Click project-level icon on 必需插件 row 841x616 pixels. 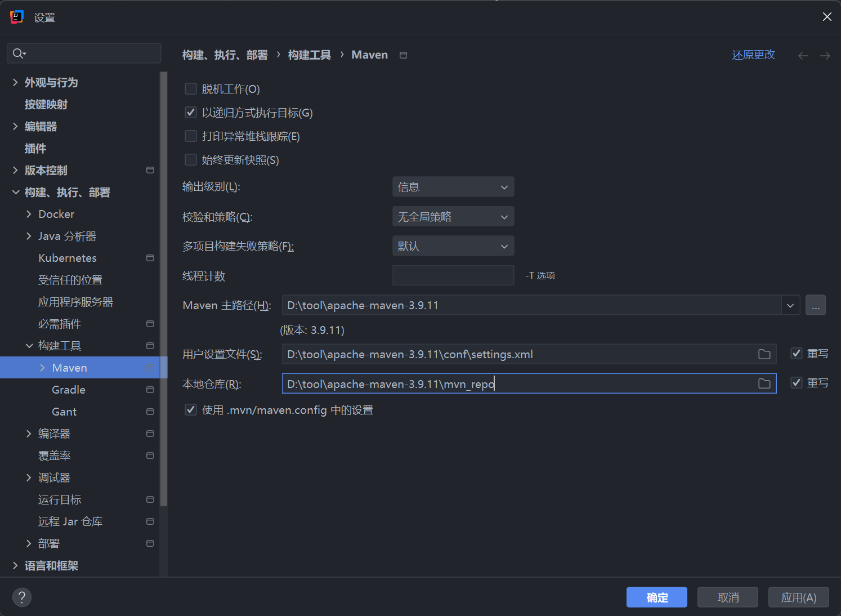[x=150, y=324]
